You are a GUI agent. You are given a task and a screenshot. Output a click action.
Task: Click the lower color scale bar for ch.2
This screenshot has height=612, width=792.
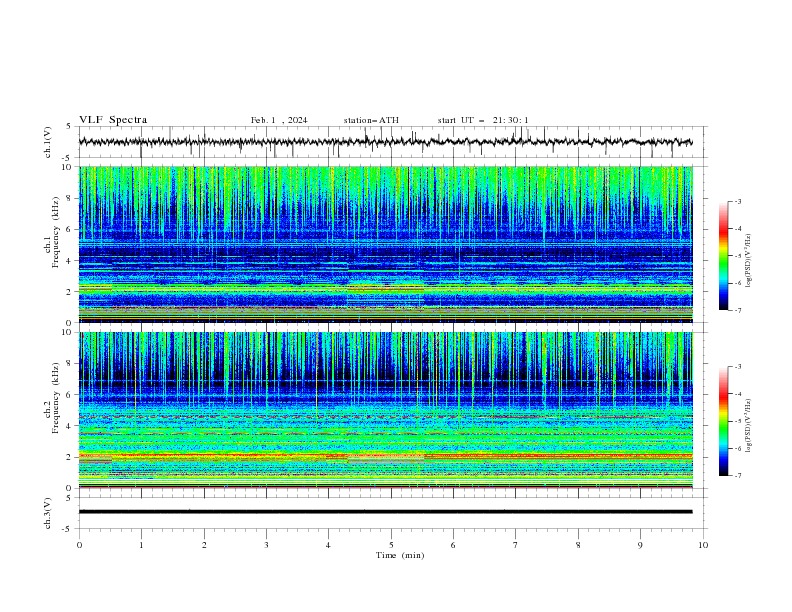[x=723, y=421]
